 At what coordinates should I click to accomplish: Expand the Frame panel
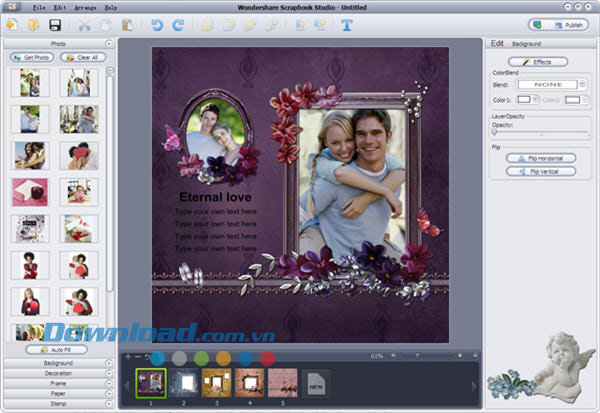pos(59,383)
